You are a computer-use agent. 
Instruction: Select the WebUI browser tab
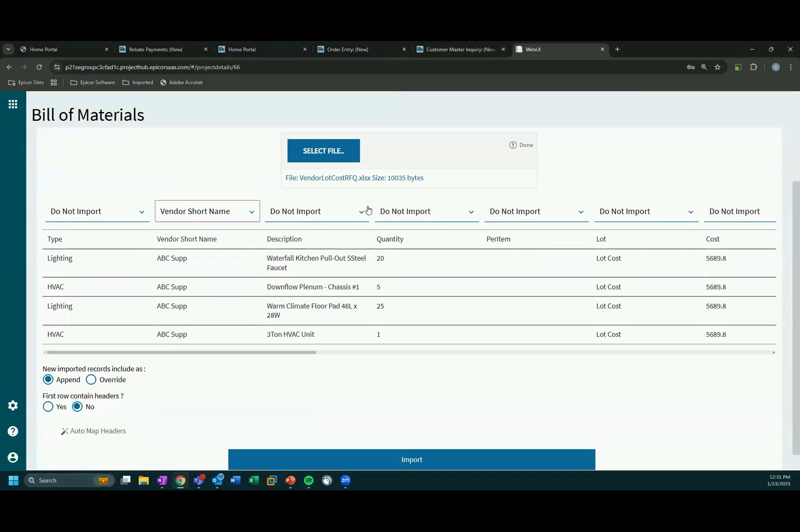560,49
